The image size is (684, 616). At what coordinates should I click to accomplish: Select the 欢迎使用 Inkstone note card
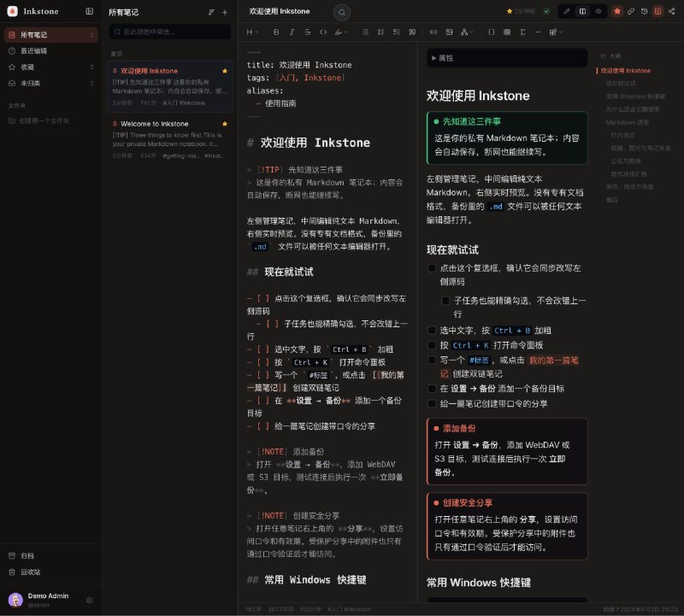[170, 86]
